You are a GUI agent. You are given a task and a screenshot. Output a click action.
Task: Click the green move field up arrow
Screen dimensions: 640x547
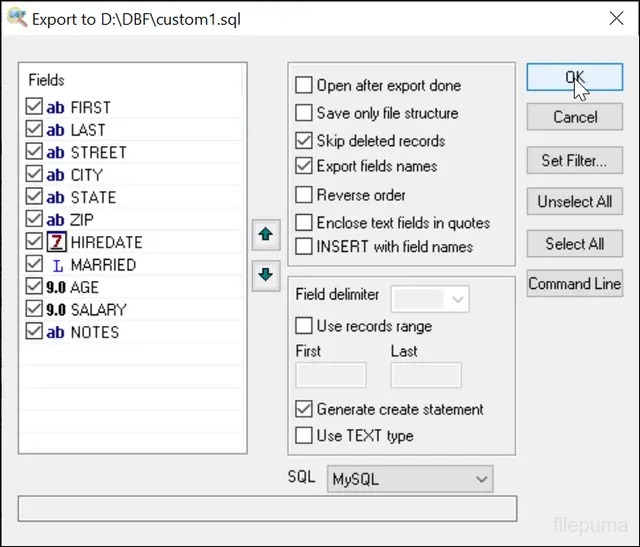266,236
